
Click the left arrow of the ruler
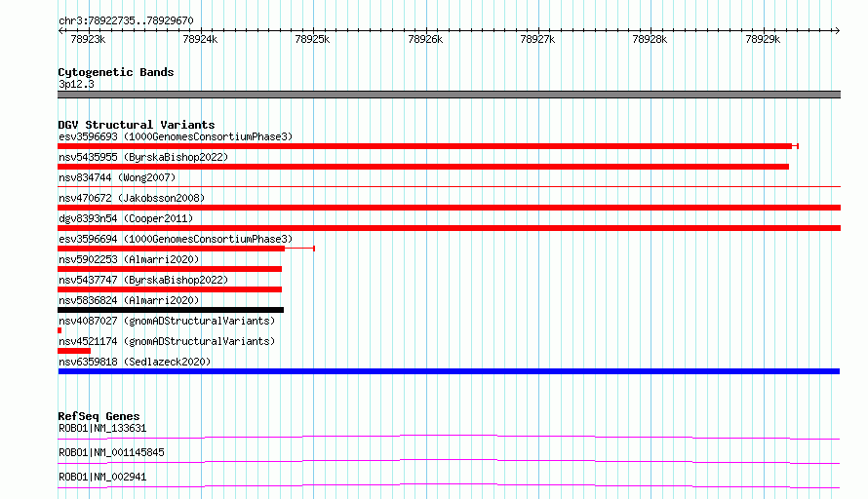tap(60, 30)
